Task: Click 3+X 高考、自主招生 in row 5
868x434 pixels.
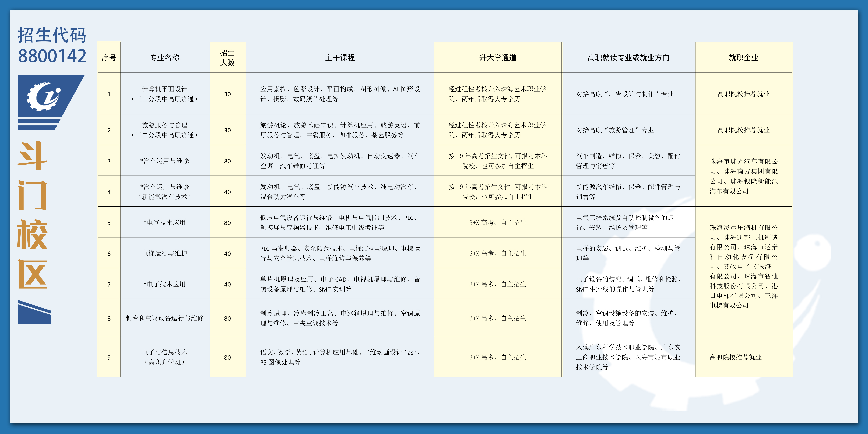Action: (x=498, y=222)
